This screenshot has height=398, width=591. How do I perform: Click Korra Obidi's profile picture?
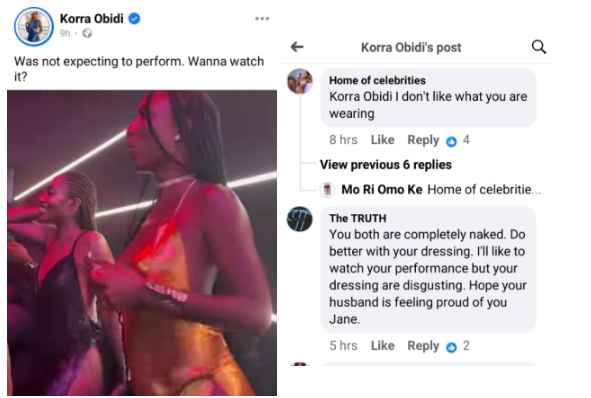(34, 26)
